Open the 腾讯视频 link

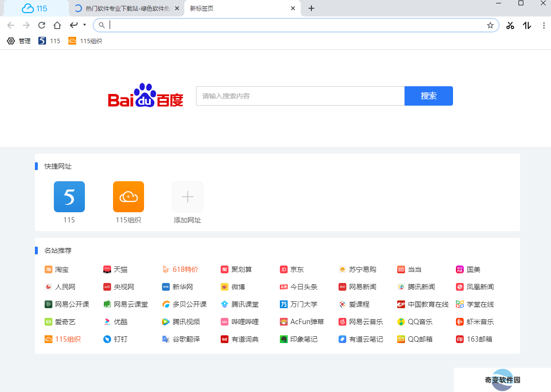click(x=181, y=322)
